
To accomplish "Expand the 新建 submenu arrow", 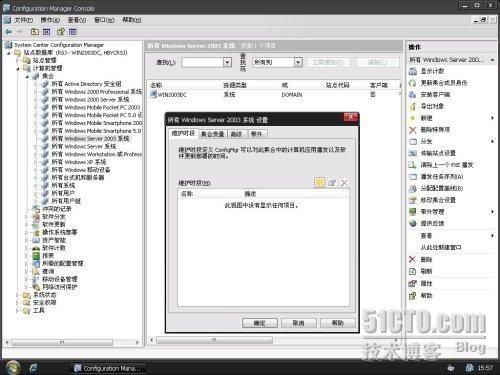I will click(x=492, y=118).
